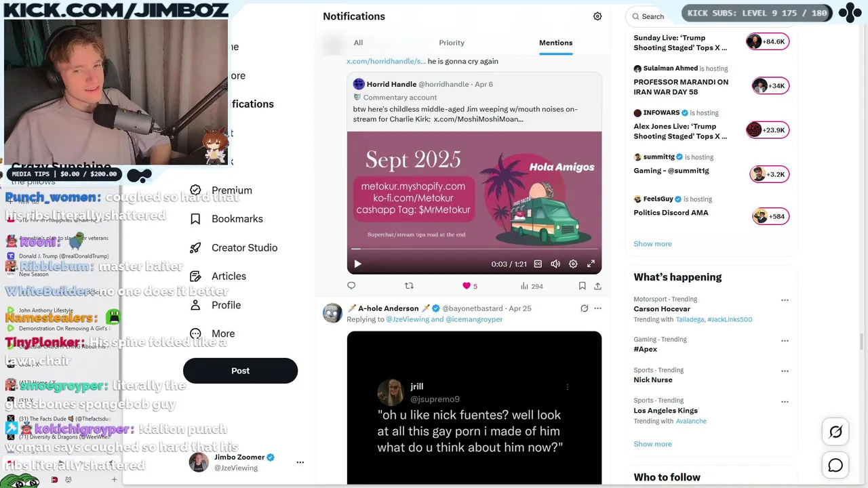Click the black Post button
Screen dimensions: 868x488
pyautogui.click(x=240, y=371)
